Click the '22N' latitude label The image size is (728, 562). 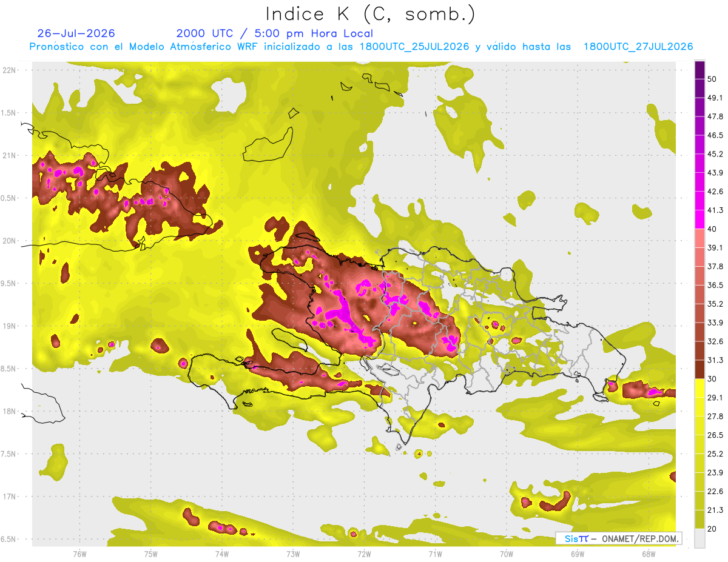click(x=9, y=70)
